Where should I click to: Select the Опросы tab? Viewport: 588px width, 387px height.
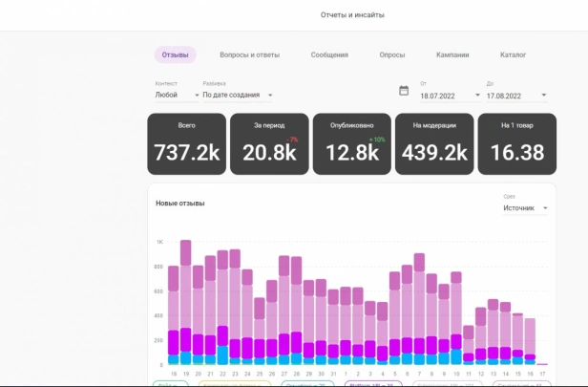click(392, 54)
